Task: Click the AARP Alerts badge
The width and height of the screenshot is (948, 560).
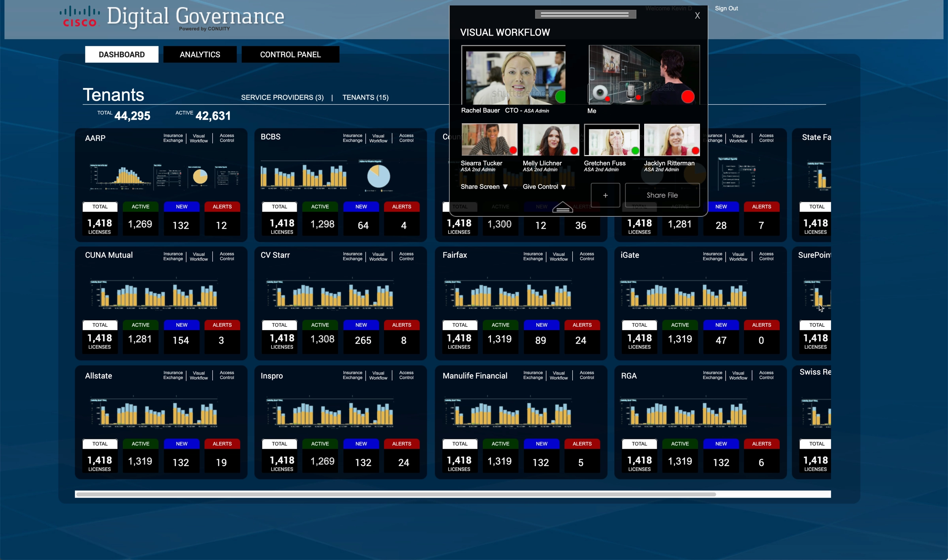Action: [x=222, y=207]
